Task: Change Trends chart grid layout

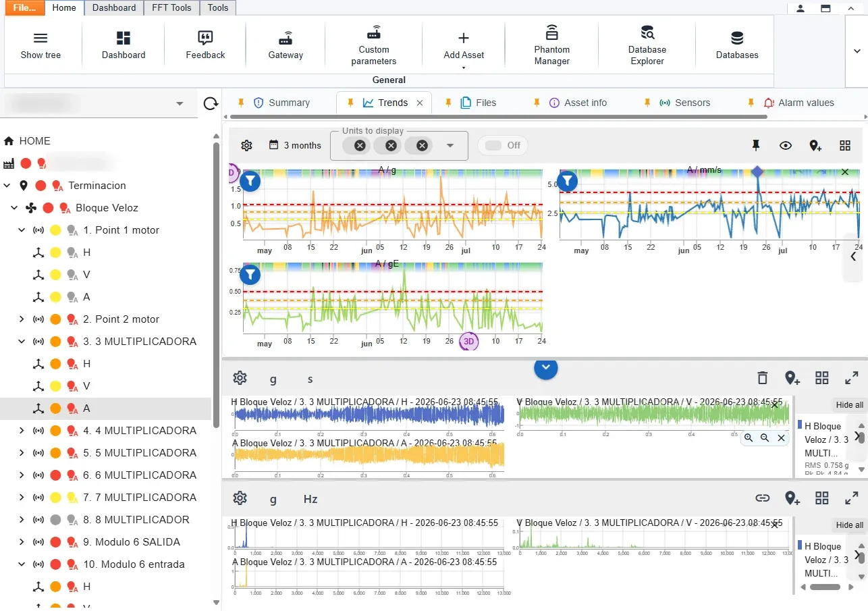Action: point(845,145)
